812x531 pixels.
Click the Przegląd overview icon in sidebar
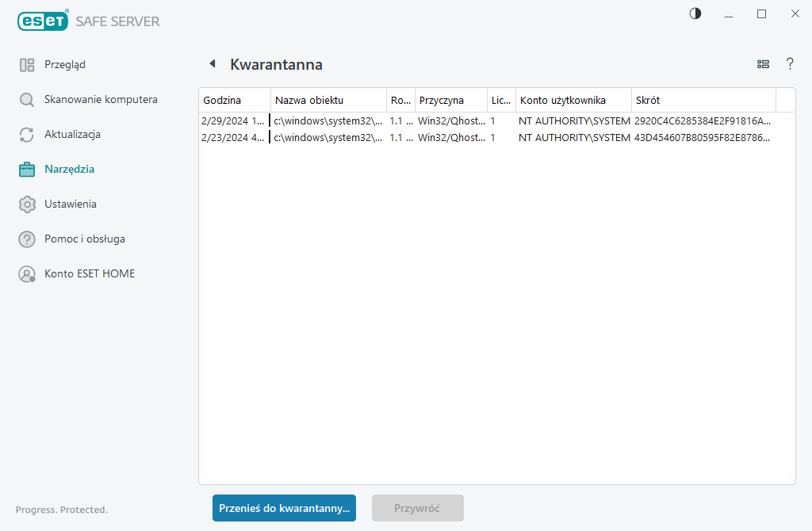[27, 65]
